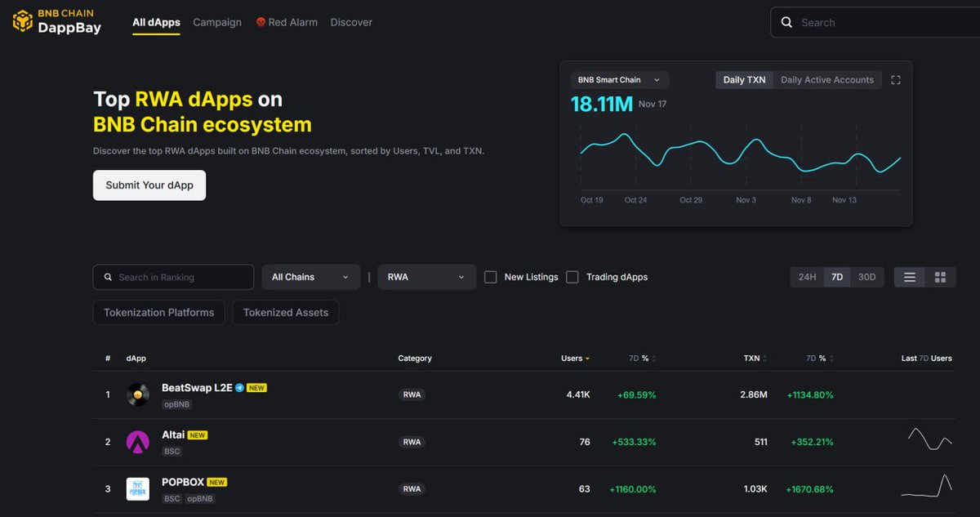980x517 pixels.
Task: Click Altai BSC chain tag
Action: 172,452
